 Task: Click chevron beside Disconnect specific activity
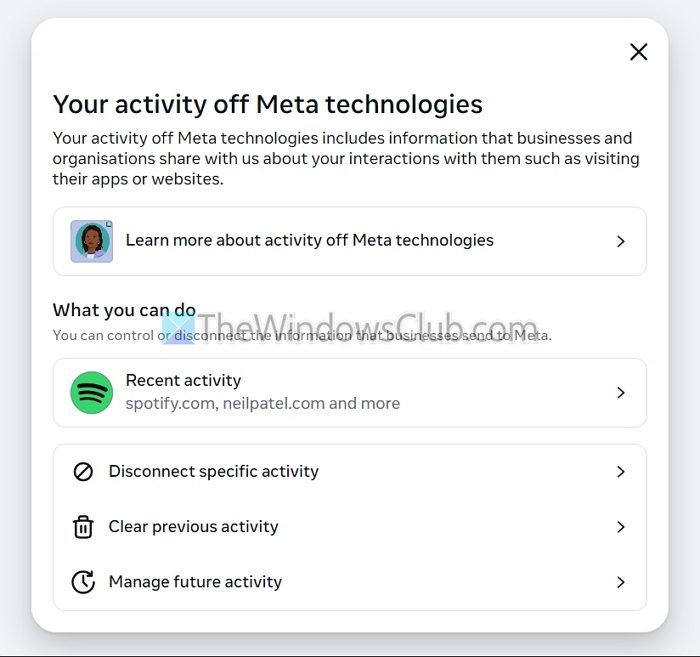tap(621, 472)
